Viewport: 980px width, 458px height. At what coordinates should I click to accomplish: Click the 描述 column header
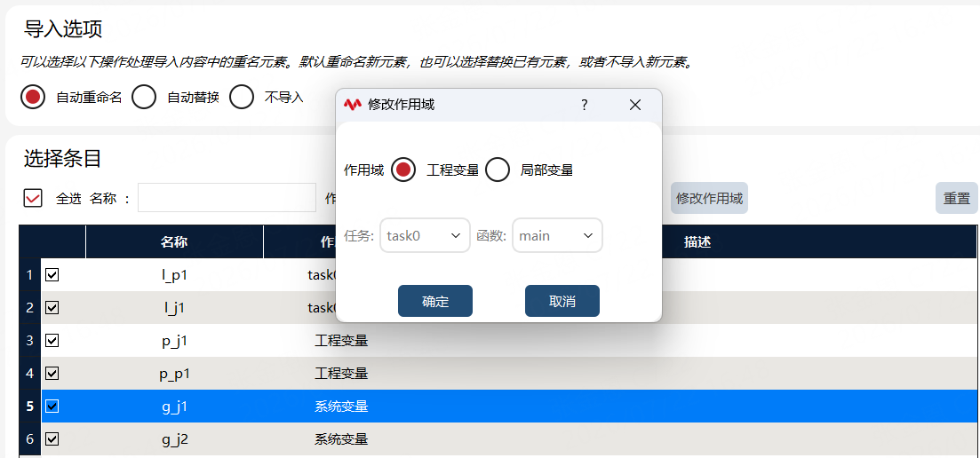[x=697, y=242]
